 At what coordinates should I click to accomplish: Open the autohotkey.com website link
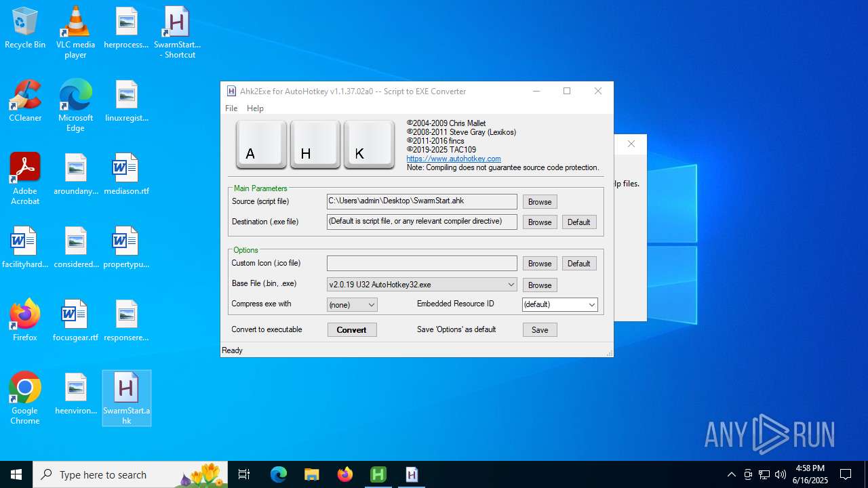(x=454, y=159)
